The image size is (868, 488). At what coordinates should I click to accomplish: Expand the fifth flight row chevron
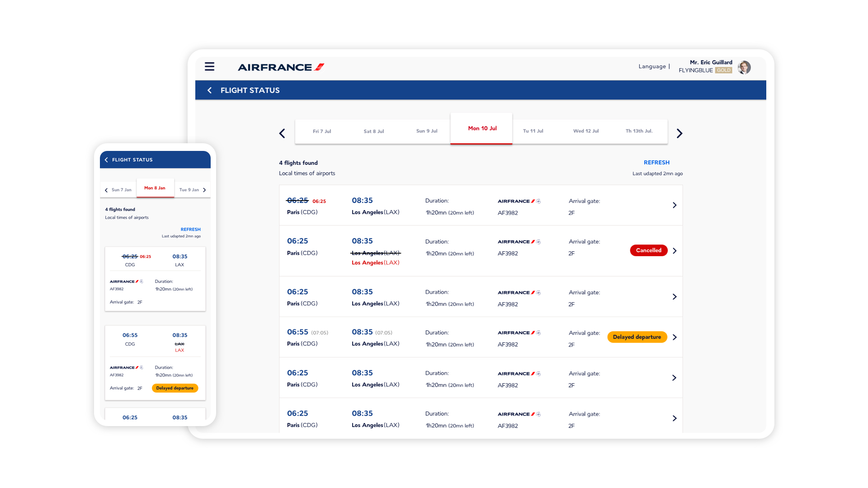[x=674, y=378]
